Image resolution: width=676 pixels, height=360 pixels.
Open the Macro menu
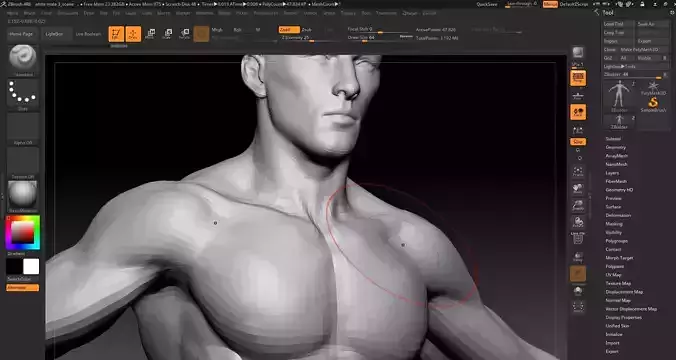tap(163, 13)
